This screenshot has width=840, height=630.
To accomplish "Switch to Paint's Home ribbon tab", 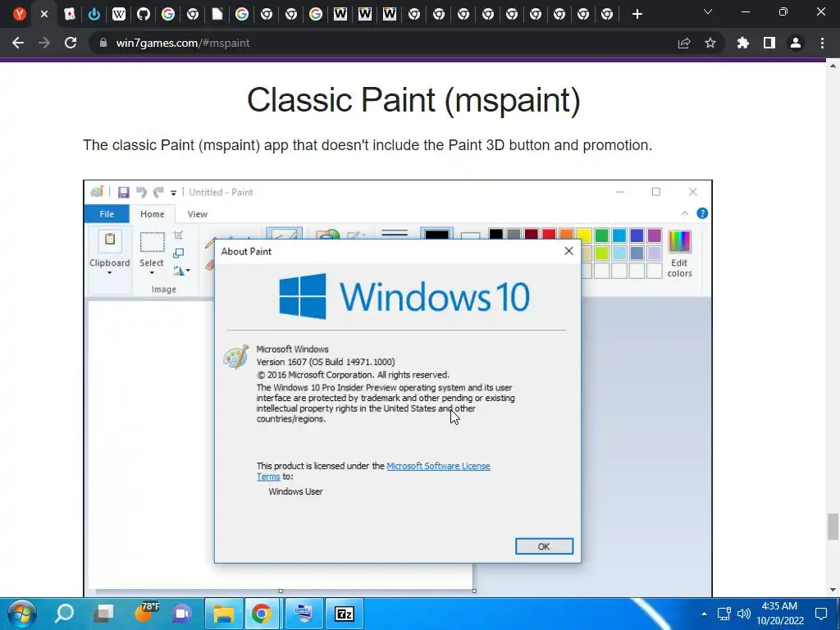I will coord(152,214).
